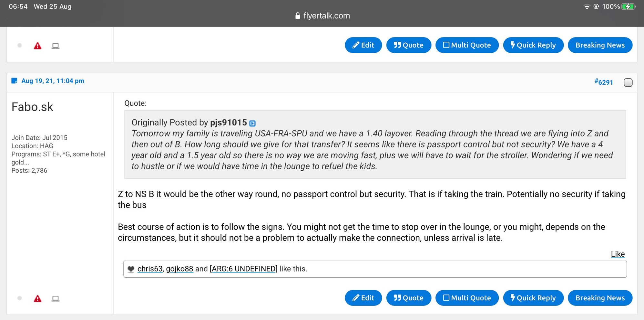Tap the flyertalk.com address bar
Screen dimensions: 644x320
click(323, 16)
